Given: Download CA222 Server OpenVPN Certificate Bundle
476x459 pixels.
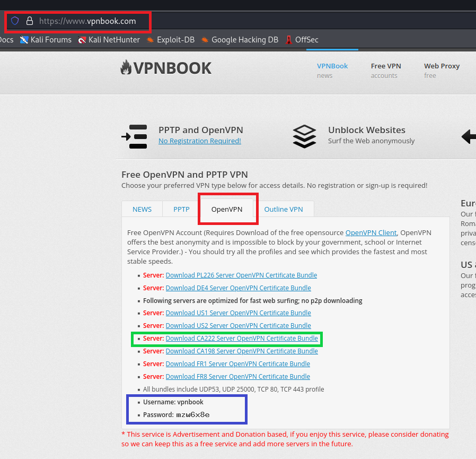Looking at the screenshot, I should click(x=242, y=339).
